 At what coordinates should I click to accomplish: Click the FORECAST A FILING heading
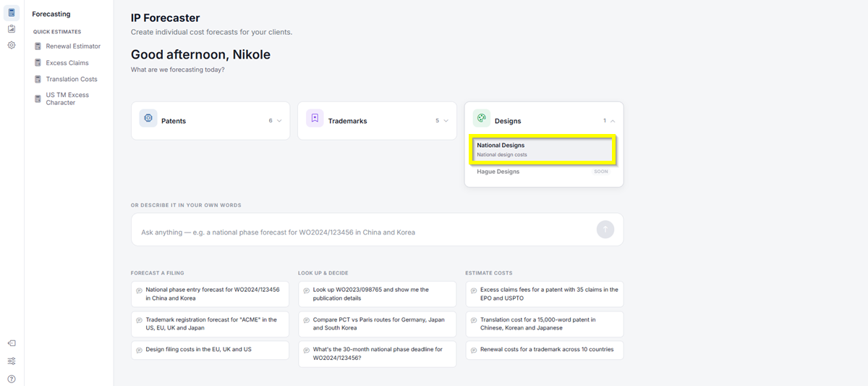pyautogui.click(x=158, y=273)
